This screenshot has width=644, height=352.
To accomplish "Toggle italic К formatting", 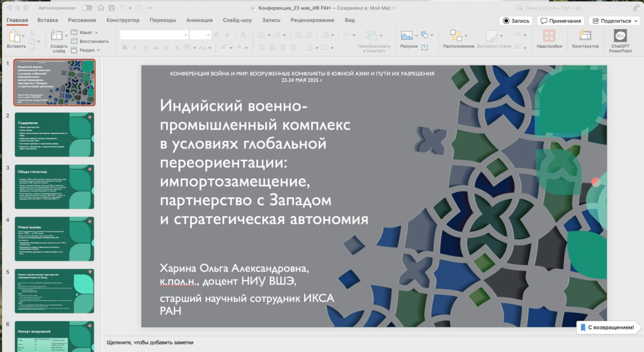I will coord(135,48).
